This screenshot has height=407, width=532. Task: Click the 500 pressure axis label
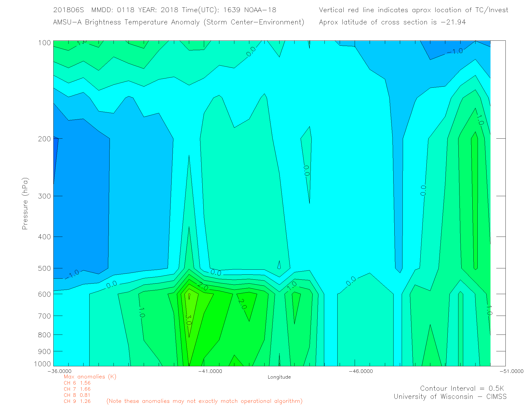click(x=44, y=268)
